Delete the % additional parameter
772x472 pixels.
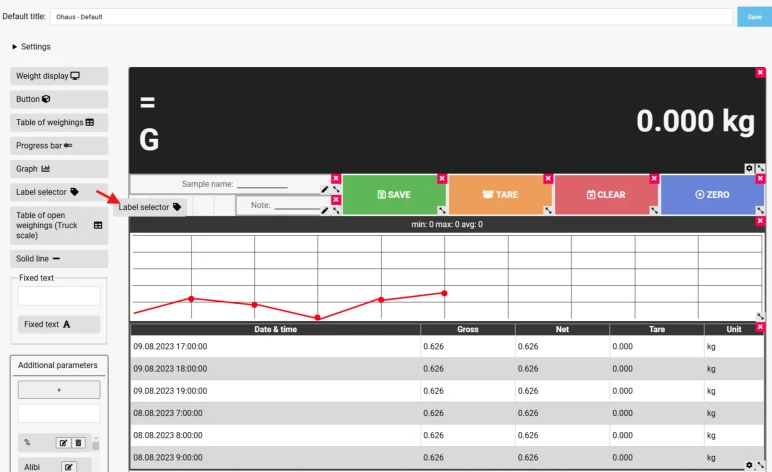pyautogui.click(x=78, y=442)
